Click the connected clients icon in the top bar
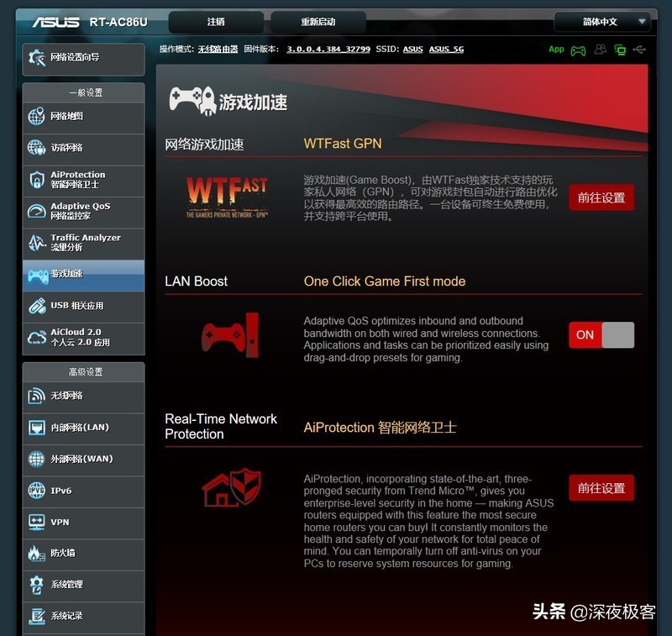Screen dimensions: 672x636 600,50
